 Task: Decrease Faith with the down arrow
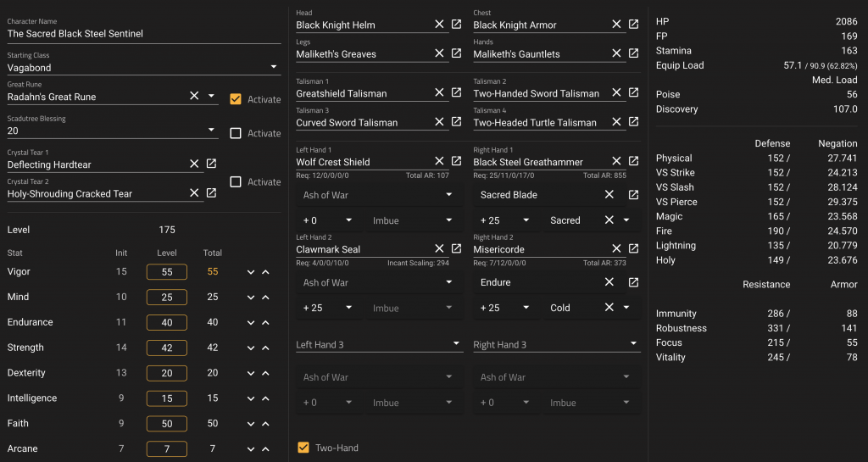click(x=251, y=424)
